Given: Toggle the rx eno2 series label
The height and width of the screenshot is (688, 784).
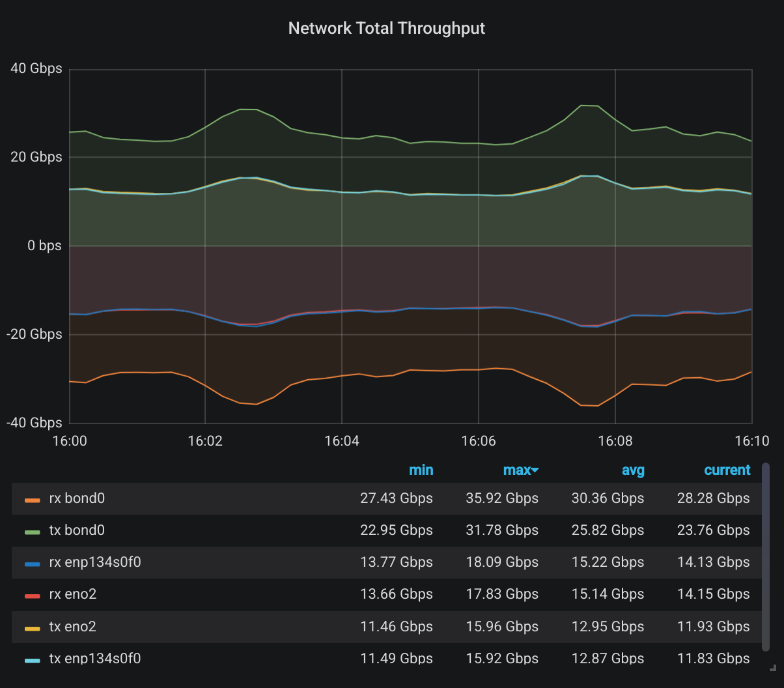Looking at the screenshot, I should [73, 594].
